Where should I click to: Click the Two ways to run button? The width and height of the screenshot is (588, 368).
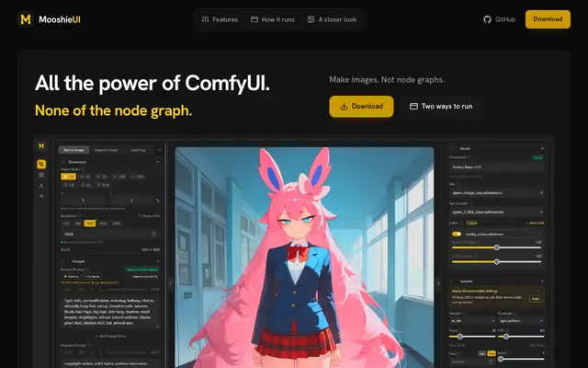coord(441,107)
